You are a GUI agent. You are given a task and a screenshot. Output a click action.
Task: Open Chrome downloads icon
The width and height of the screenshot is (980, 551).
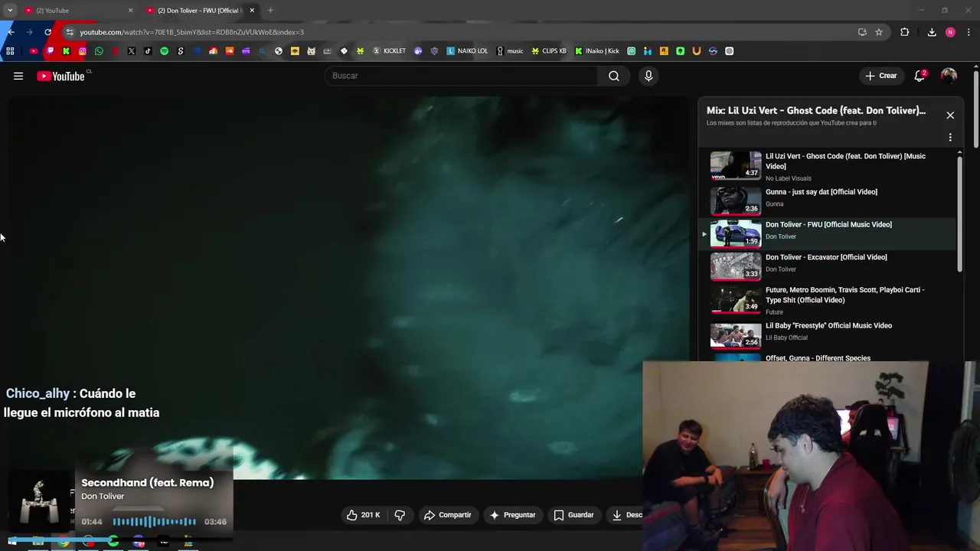932,32
